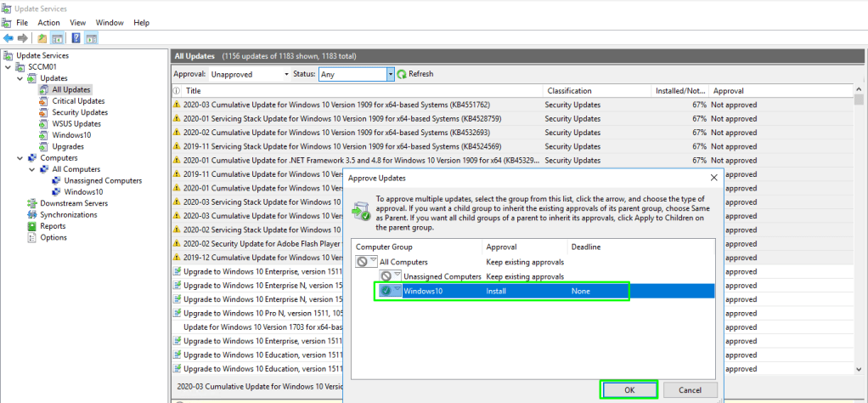Confirm approval with the OK button
The image size is (868, 403).
pos(629,389)
